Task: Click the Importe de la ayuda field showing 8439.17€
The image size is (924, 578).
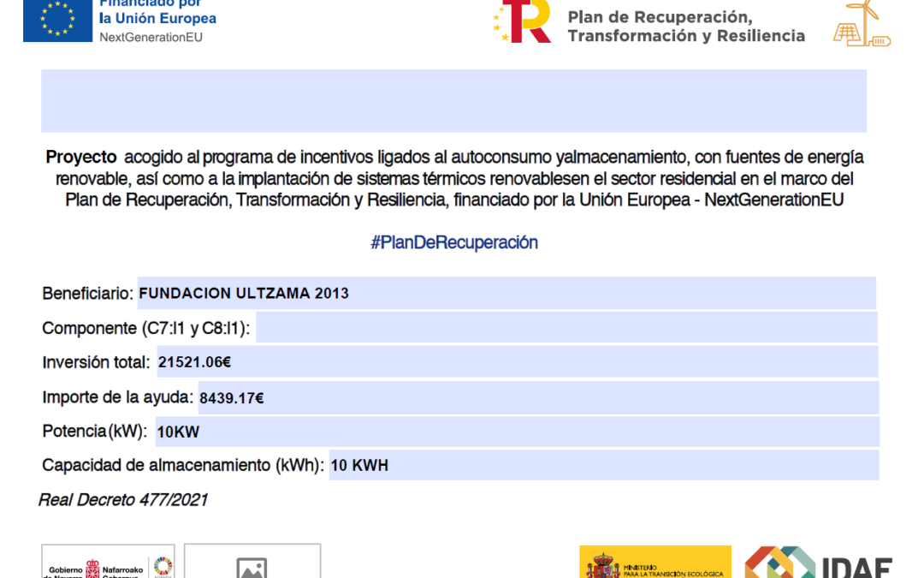Action: click(x=539, y=397)
